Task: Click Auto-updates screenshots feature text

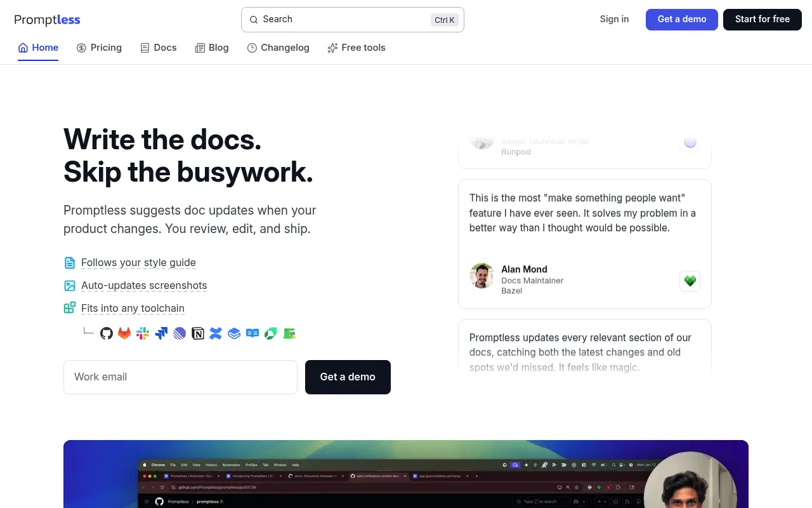Action: coord(144,286)
